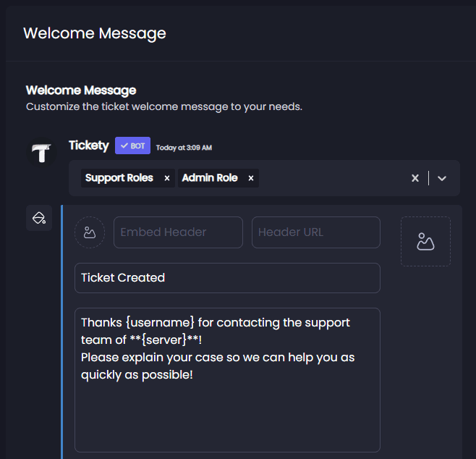Upload the embed thumbnail image
This screenshot has width=476, height=459.
tap(425, 242)
